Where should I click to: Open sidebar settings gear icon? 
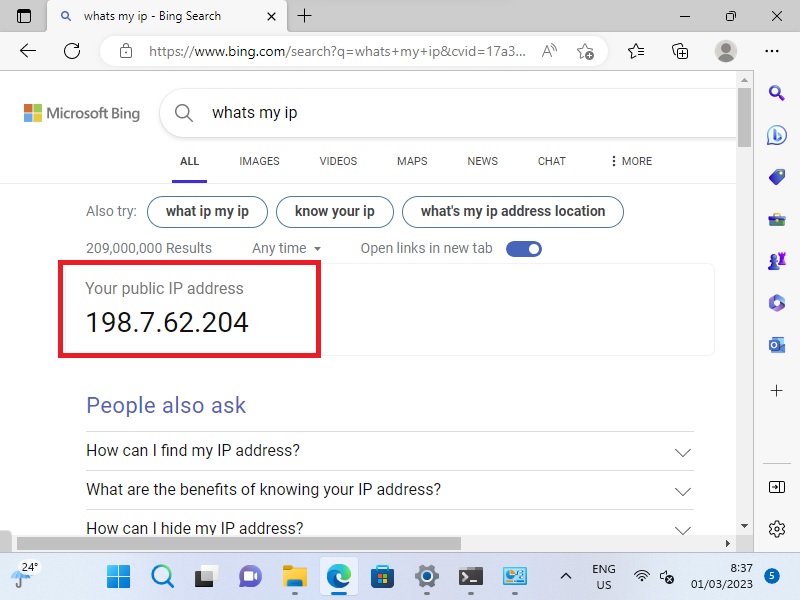tap(777, 529)
